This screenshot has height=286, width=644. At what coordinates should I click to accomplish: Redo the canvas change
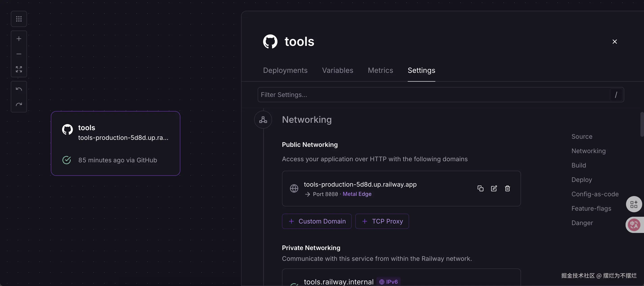[19, 104]
